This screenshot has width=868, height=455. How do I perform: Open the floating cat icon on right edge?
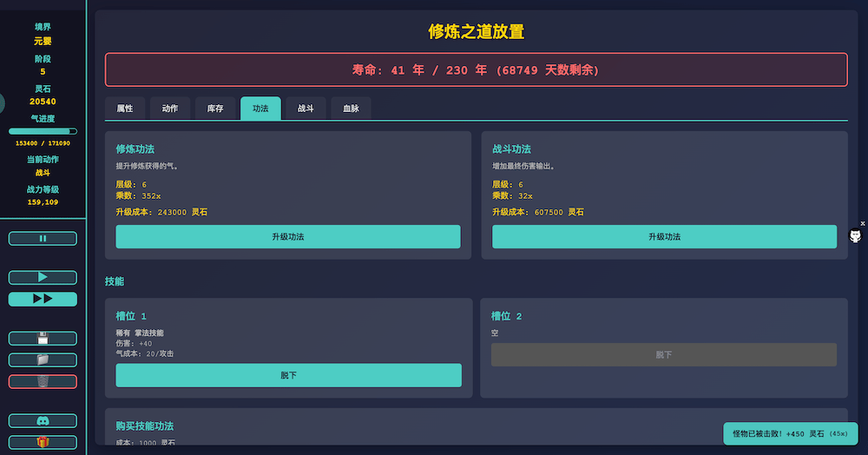click(856, 236)
